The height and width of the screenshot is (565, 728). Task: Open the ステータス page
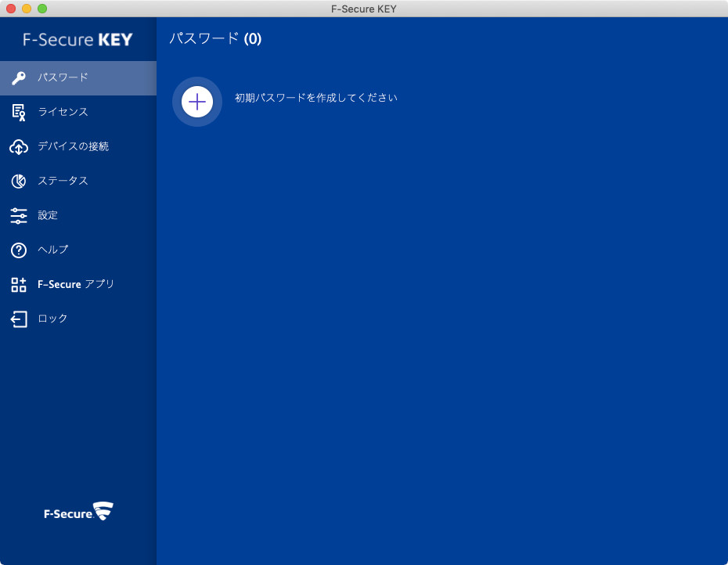(63, 181)
